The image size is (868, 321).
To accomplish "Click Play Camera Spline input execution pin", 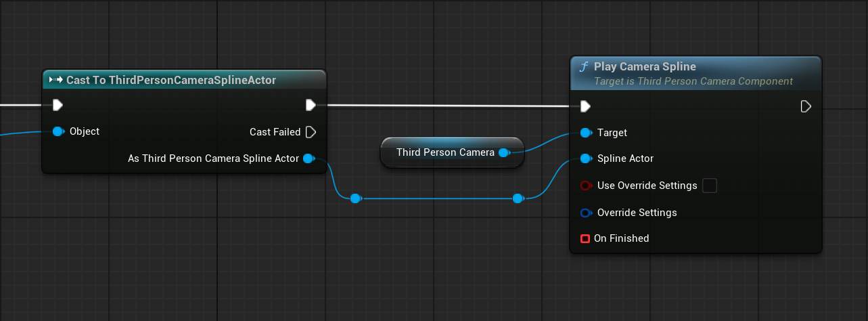I will click(585, 106).
